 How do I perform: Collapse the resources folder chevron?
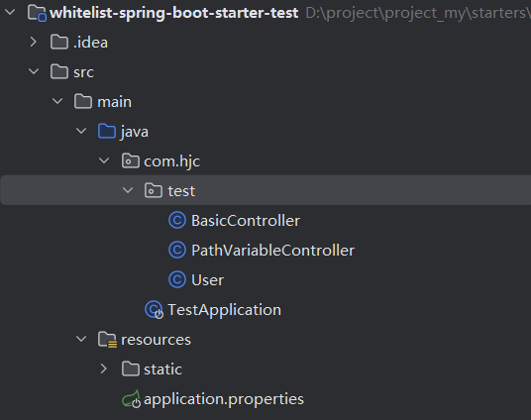81,339
